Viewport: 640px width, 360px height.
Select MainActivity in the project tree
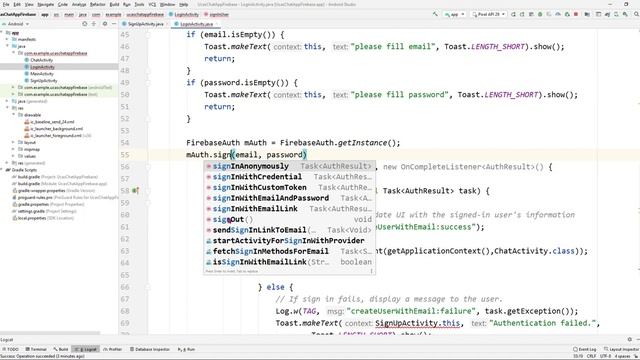click(42, 74)
